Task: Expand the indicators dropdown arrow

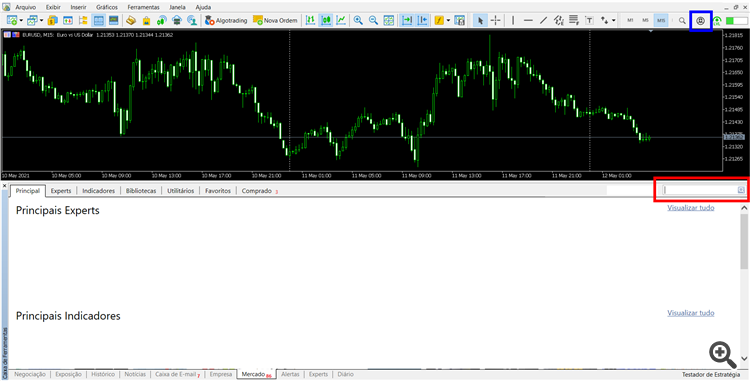Action: 448,21
